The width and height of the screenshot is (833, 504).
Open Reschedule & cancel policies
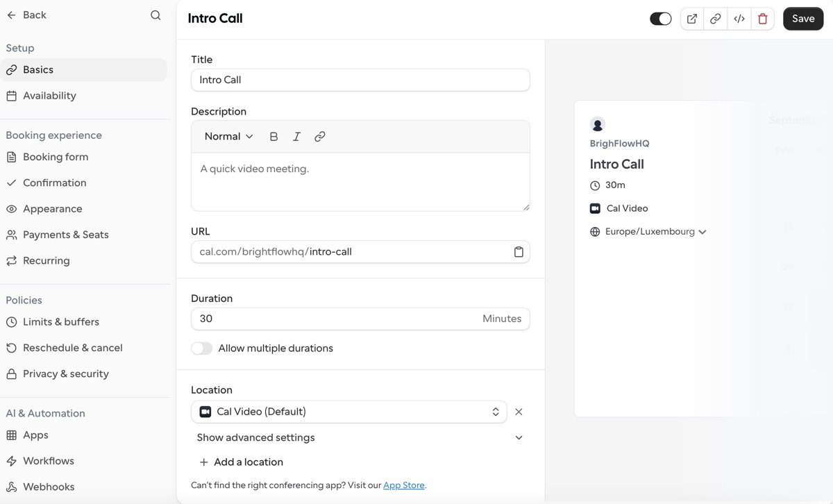(83, 348)
